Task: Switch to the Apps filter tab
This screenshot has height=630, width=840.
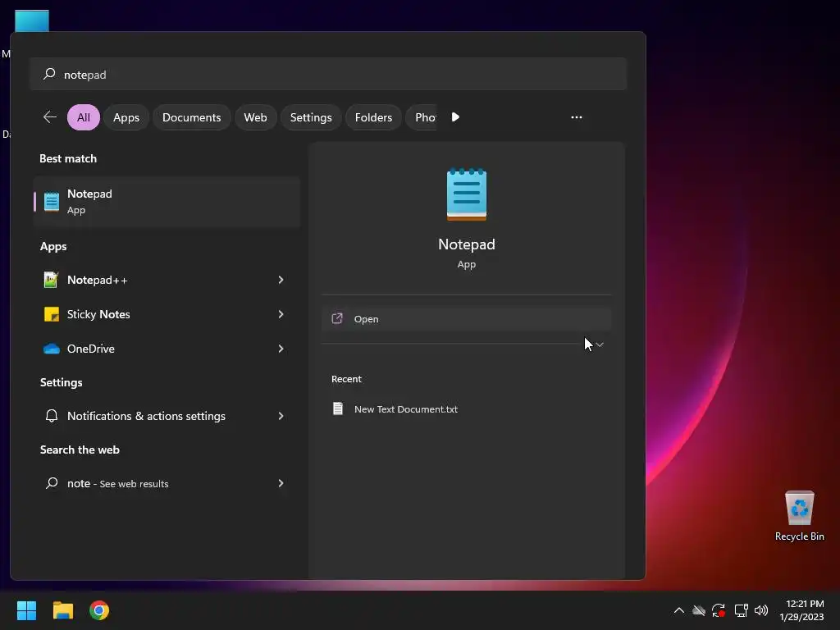Action: pyautogui.click(x=126, y=117)
